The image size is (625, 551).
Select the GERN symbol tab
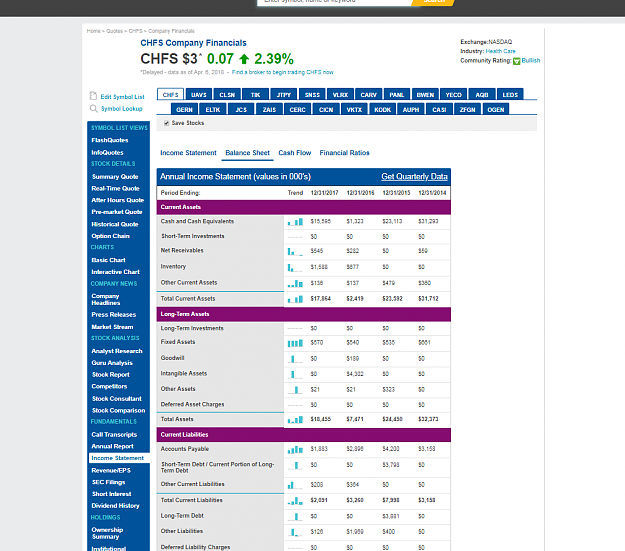184,109
